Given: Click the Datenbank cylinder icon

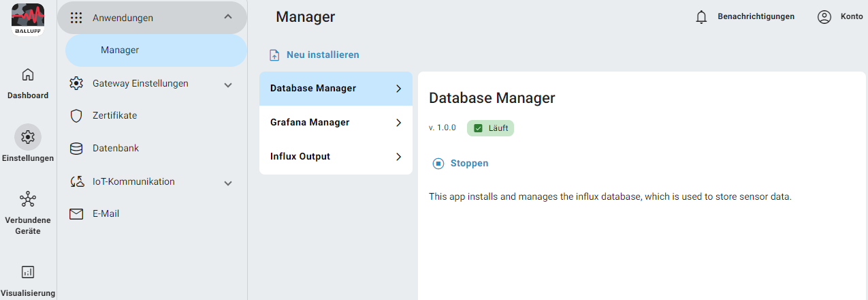Looking at the screenshot, I should [77, 149].
